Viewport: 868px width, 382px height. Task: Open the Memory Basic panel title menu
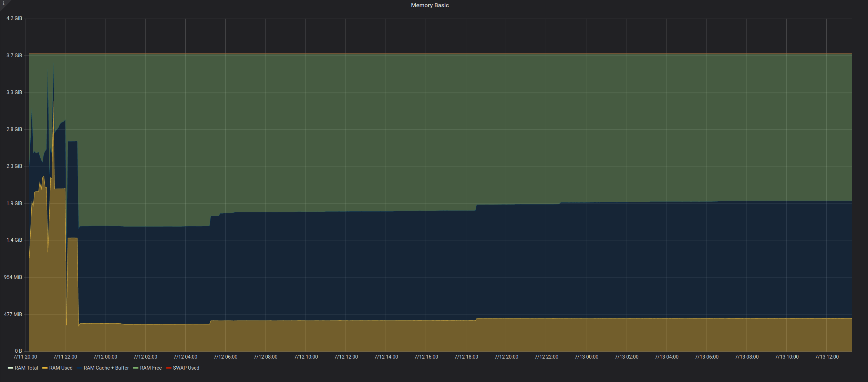[x=430, y=5]
